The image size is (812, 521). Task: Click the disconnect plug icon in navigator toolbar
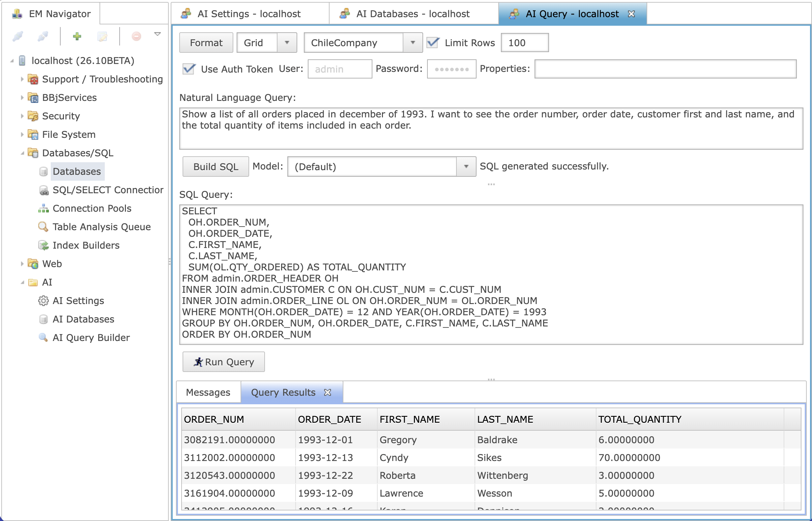coord(43,36)
